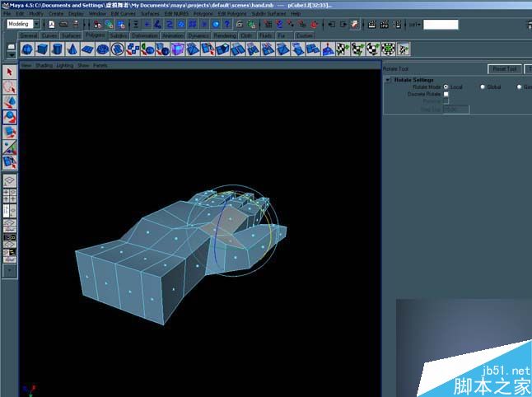The height and width of the screenshot is (397, 532).
Task: Click the Combine polygons shelf icon
Action: (133, 49)
